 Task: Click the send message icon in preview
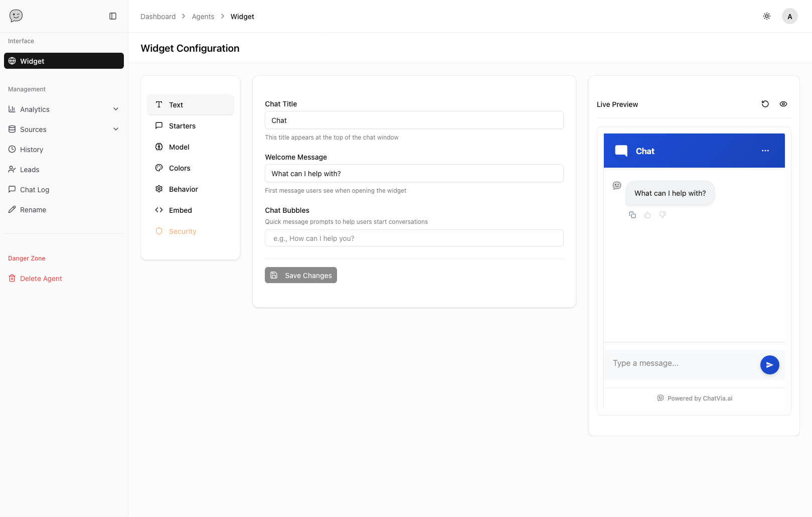coord(769,364)
